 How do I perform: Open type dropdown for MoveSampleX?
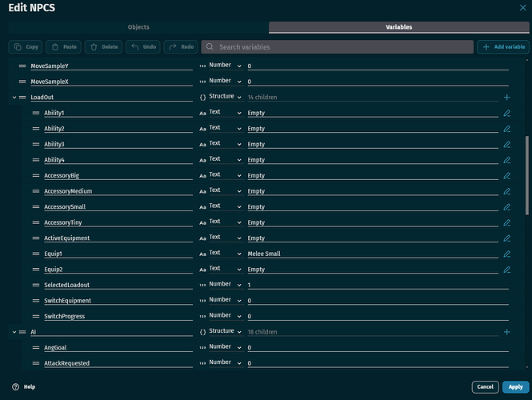pos(225,81)
